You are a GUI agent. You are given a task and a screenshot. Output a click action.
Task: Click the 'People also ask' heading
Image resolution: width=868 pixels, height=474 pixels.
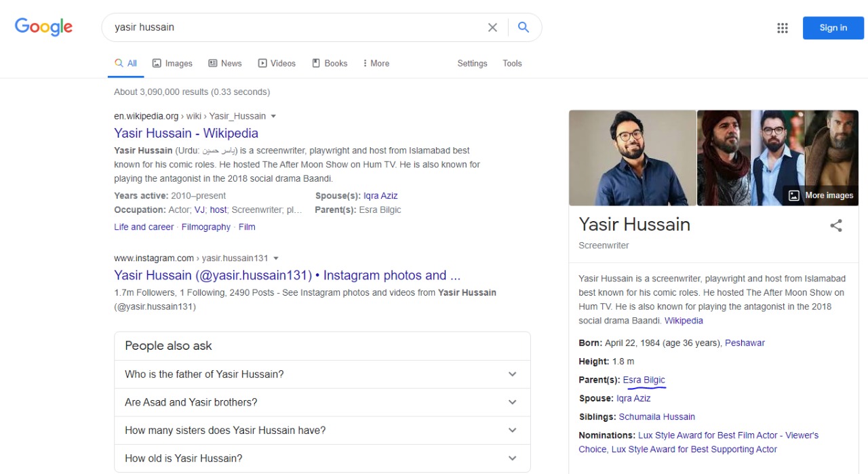pos(168,346)
